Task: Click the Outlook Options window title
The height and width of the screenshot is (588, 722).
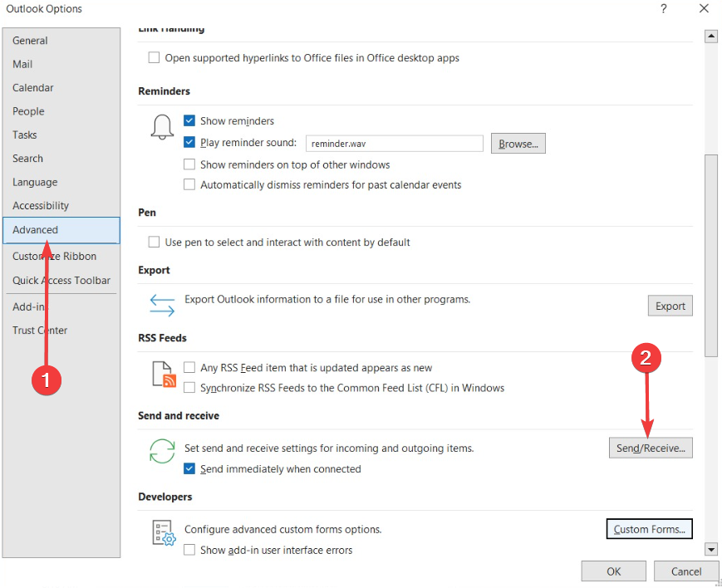Action: [x=44, y=9]
